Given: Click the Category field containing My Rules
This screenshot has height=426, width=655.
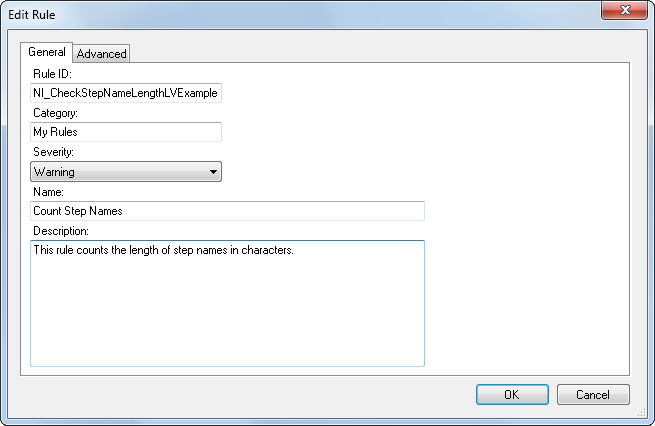Looking at the screenshot, I should [x=126, y=132].
